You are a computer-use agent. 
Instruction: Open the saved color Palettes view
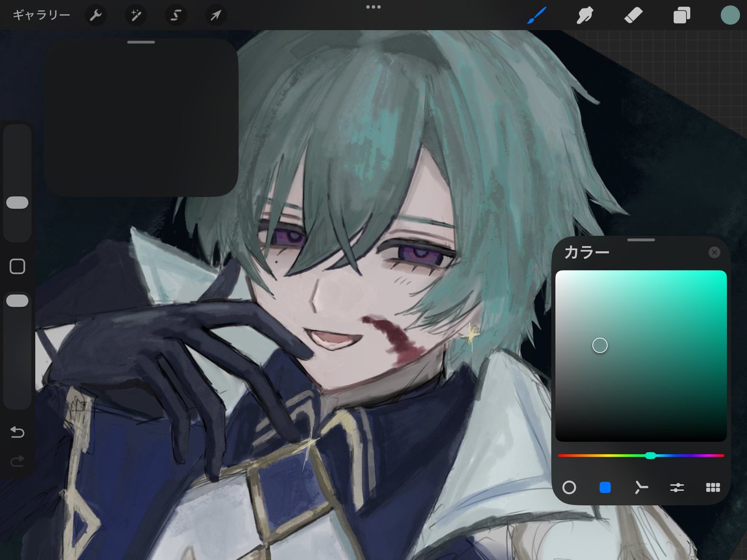(x=712, y=488)
